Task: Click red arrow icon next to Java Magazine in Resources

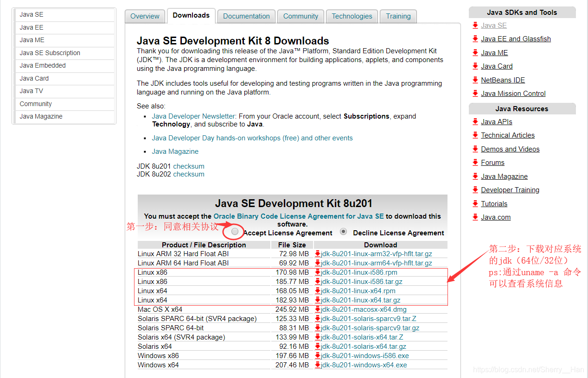Action: tap(475, 176)
